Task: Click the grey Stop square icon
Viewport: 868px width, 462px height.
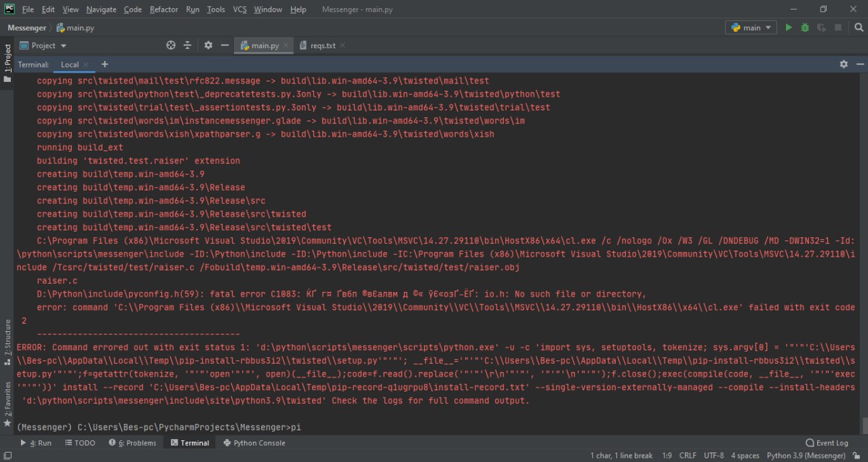Action: tap(838, 28)
